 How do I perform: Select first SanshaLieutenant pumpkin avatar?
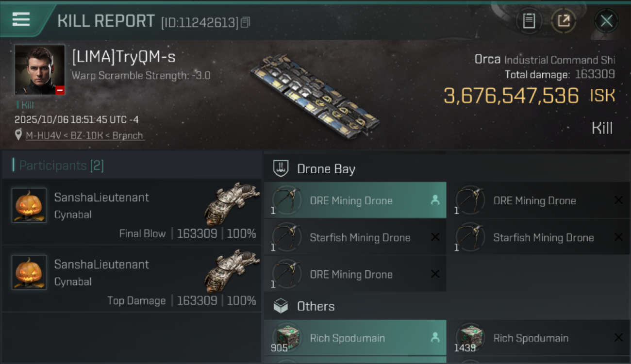(29, 205)
